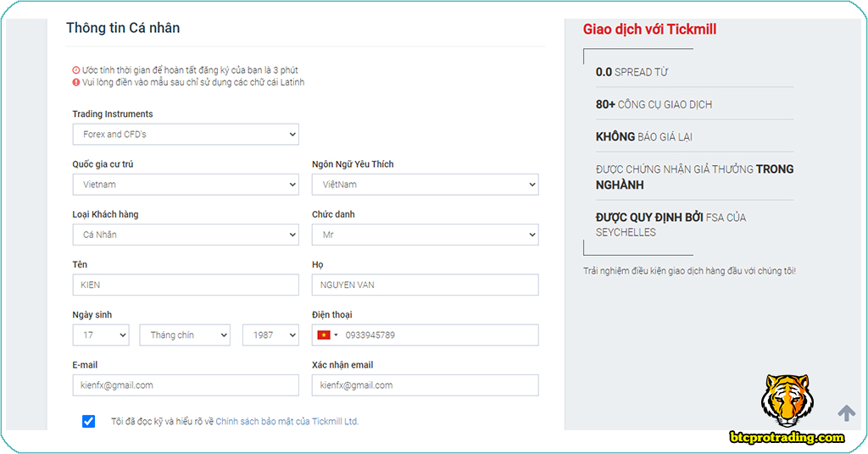Expand the Trading Instruments dropdown
The image size is (868, 454).
185,134
